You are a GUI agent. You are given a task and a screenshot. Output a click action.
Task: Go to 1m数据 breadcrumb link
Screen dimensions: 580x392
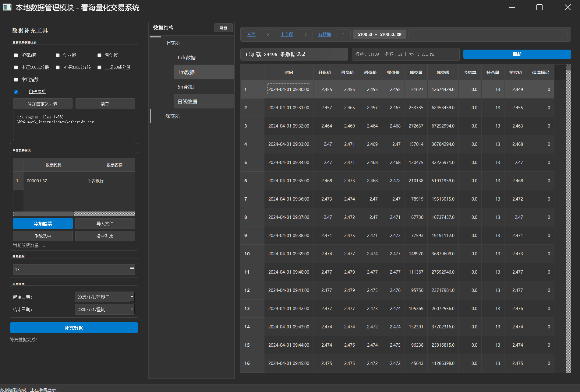tap(324, 34)
